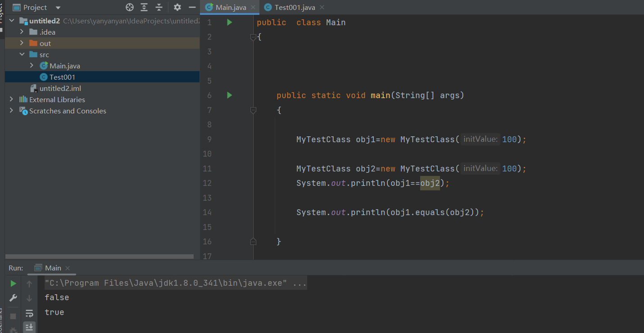Click the highlighted obj2 on line 12
The height and width of the screenshot is (333, 644).
pos(430,183)
